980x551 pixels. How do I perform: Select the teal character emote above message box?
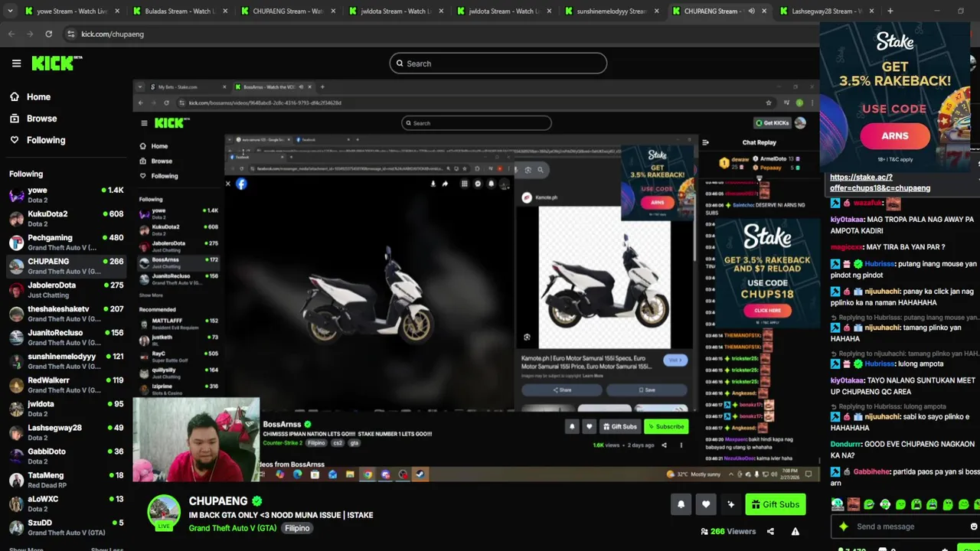838,504
